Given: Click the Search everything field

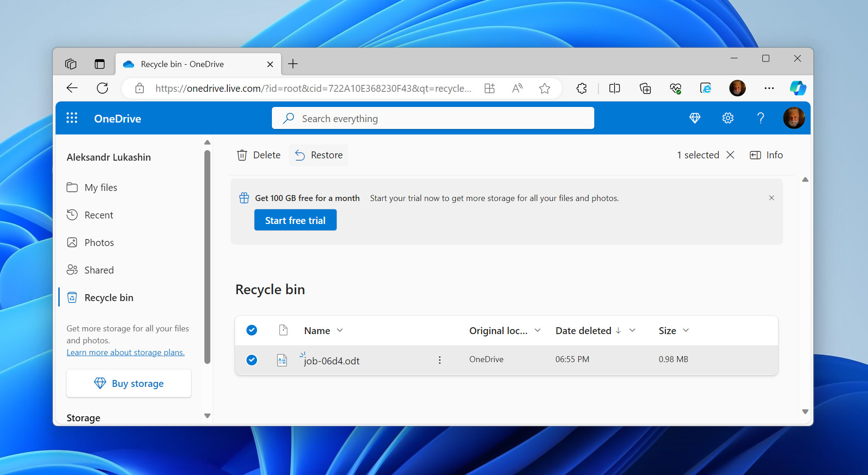Looking at the screenshot, I should pos(433,118).
